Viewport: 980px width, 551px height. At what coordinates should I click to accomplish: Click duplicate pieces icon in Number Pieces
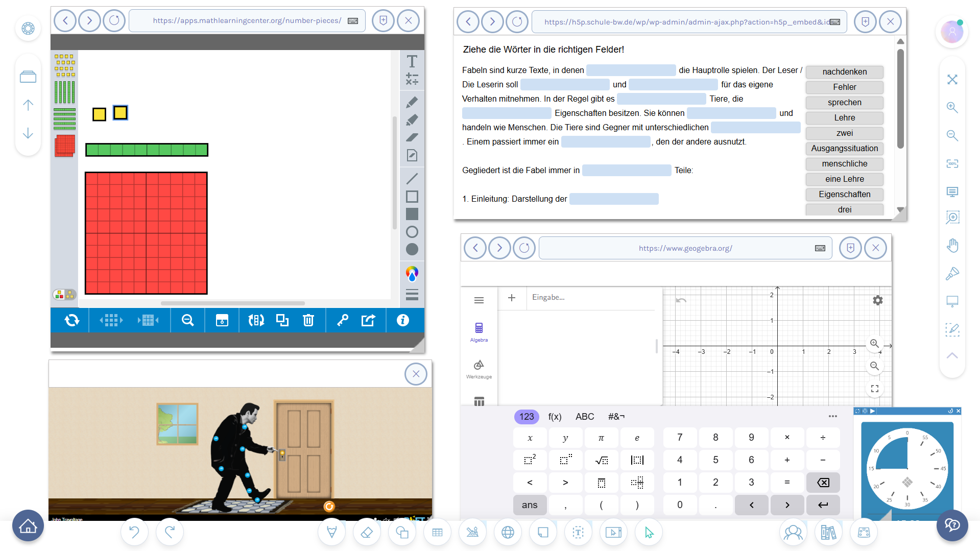282,320
